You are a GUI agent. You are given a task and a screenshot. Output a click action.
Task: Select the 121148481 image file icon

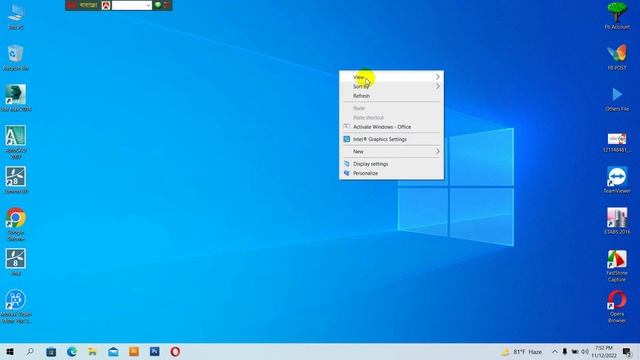(x=617, y=142)
